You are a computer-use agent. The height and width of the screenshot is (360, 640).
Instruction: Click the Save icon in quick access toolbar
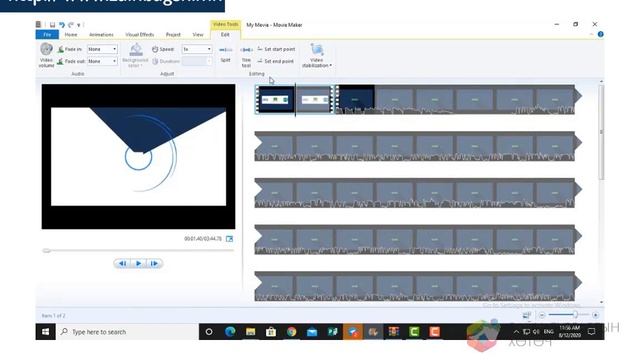(x=52, y=25)
